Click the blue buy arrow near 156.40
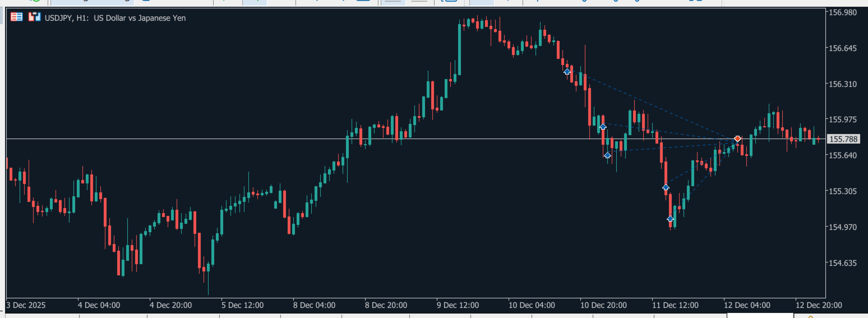Viewport: 868px width, 318px height. (x=567, y=71)
